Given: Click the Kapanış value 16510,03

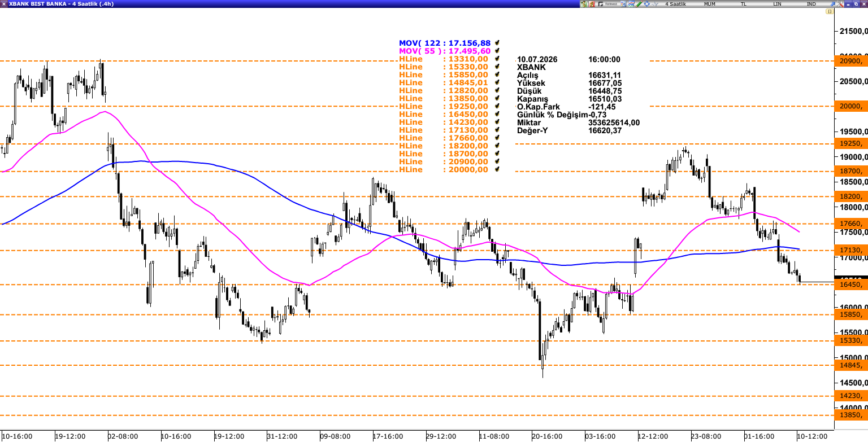Looking at the screenshot, I should point(605,99).
